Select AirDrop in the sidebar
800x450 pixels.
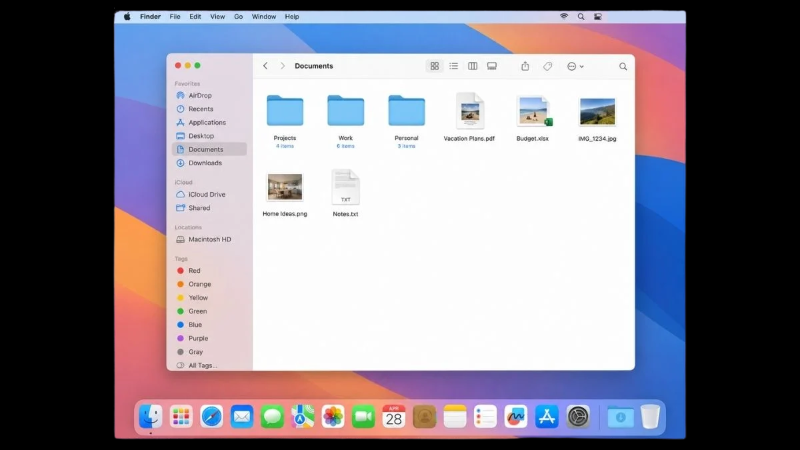(x=210, y=95)
